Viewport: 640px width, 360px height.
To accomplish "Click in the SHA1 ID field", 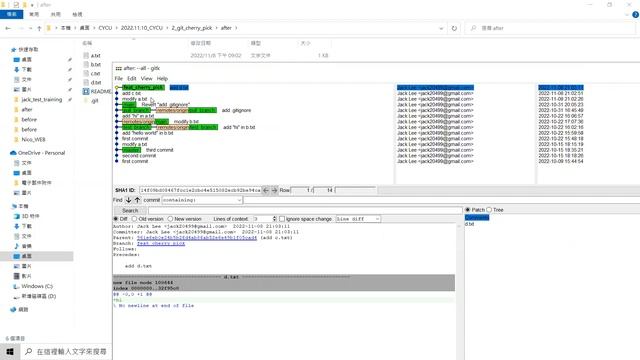I will (x=200, y=190).
